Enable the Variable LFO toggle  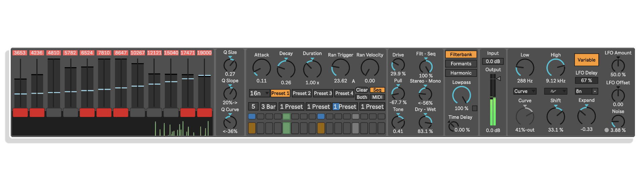(x=586, y=60)
